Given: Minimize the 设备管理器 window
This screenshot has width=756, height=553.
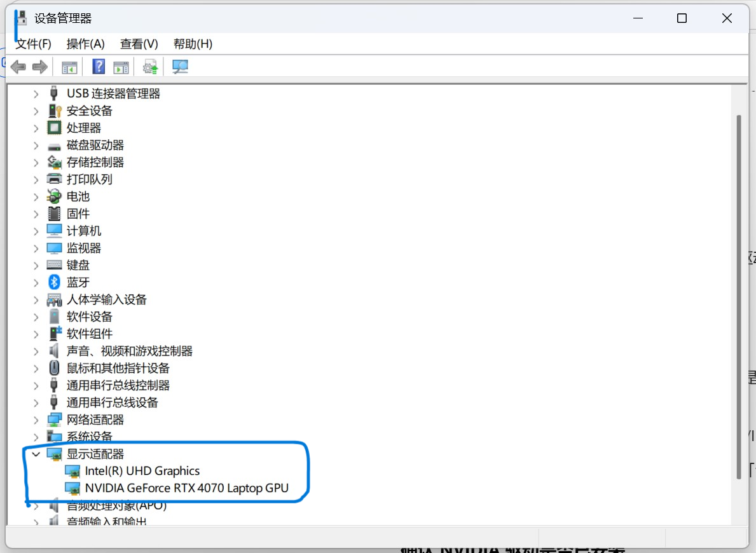Looking at the screenshot, I should (x=638, y=18).
